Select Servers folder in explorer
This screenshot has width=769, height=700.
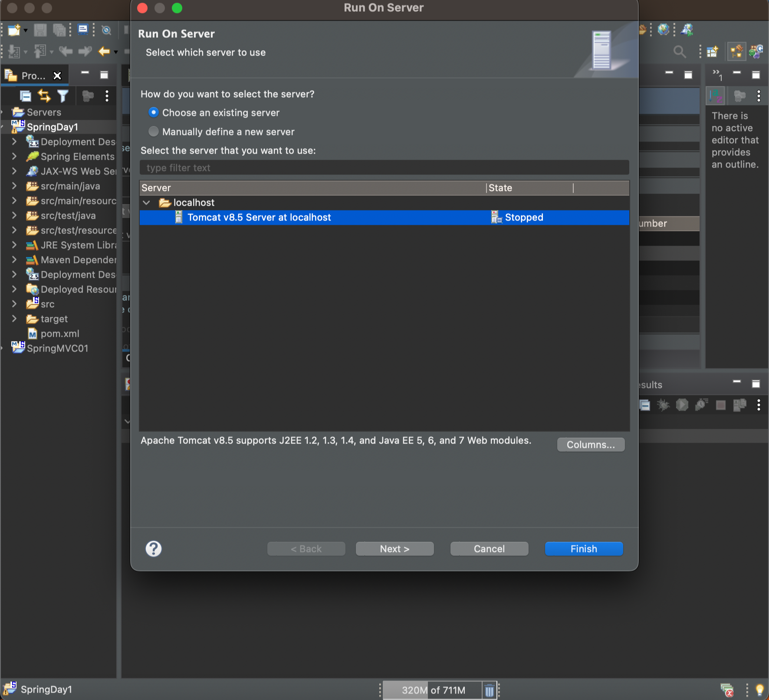click(44, 112)
